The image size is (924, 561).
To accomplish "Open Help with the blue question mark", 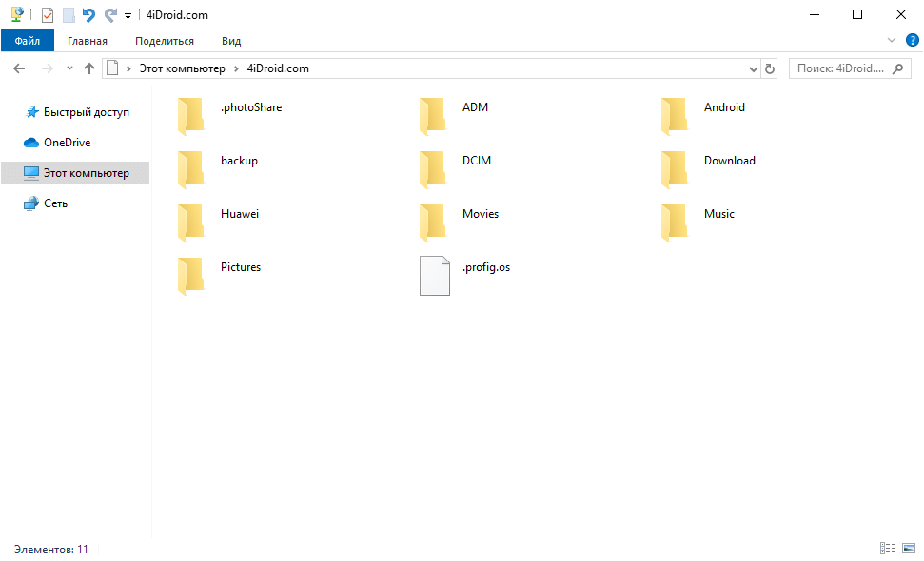I will point(912,41).
